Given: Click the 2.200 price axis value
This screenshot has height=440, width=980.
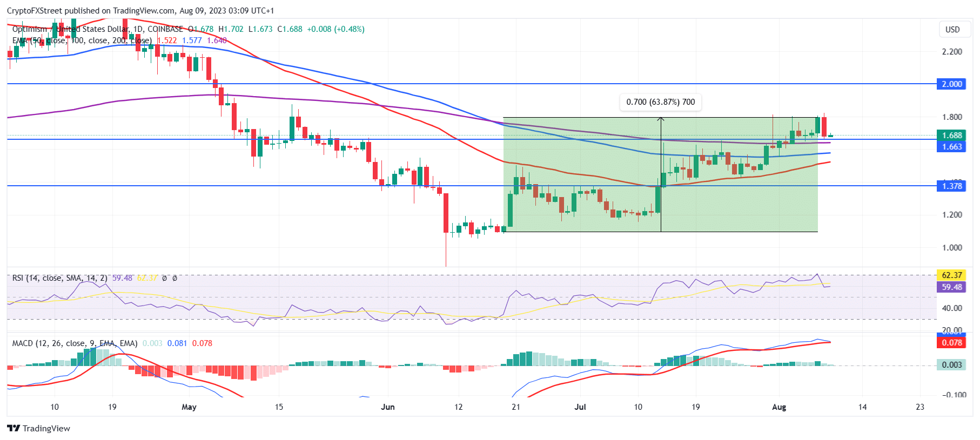Looking at the screenshot, I should coord(952,52).
